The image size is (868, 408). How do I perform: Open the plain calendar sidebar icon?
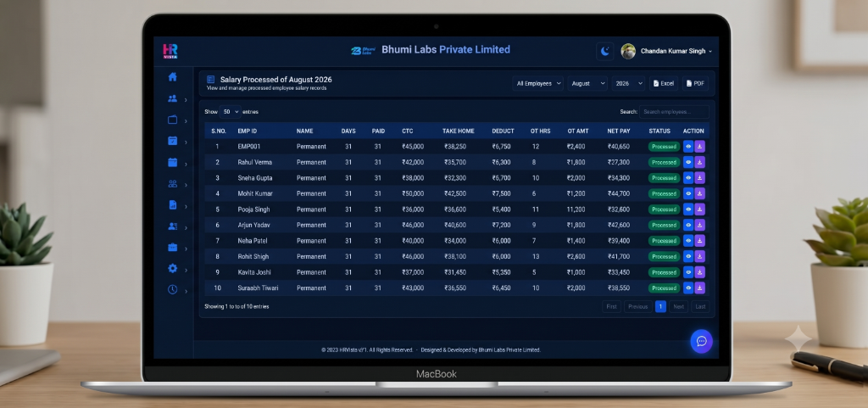click(x=172, y=162)
